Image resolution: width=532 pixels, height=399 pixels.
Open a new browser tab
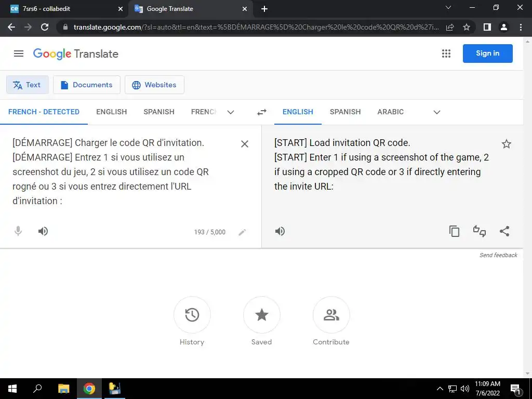[x=264, y=9]
